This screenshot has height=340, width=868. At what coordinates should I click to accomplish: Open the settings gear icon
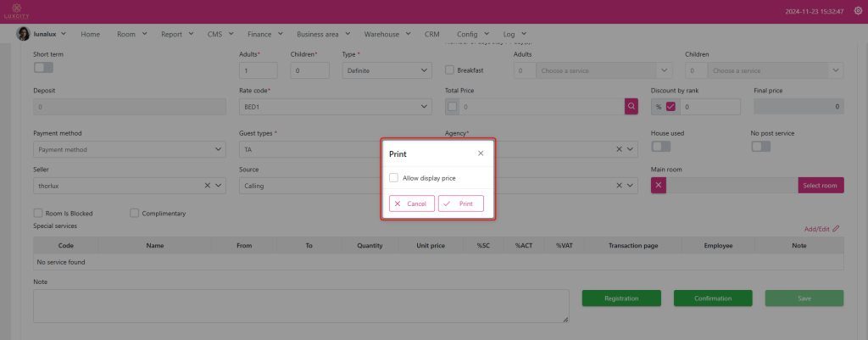coord(856,11)
